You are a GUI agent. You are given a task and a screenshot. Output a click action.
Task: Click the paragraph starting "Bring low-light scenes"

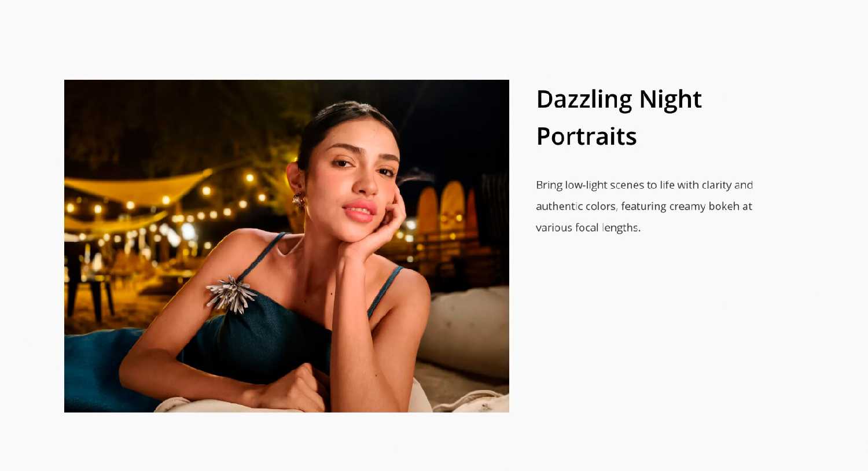click(644, 206)
